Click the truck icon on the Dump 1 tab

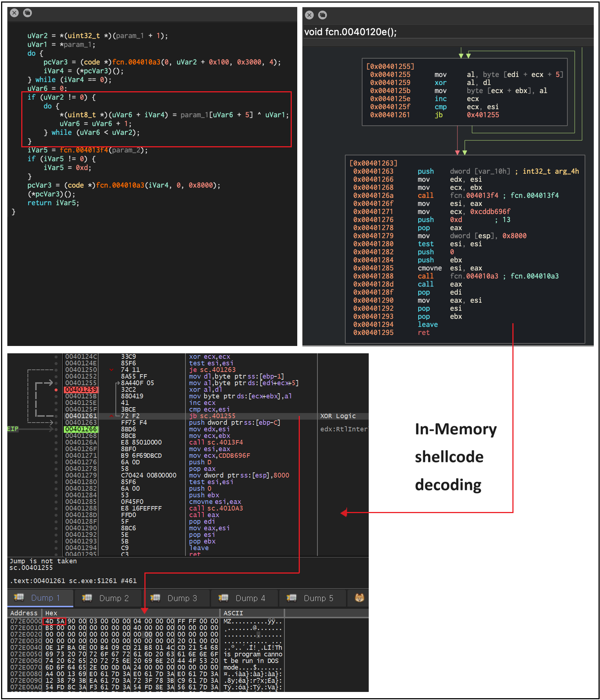pyautogui.click(x=19, y=598)
